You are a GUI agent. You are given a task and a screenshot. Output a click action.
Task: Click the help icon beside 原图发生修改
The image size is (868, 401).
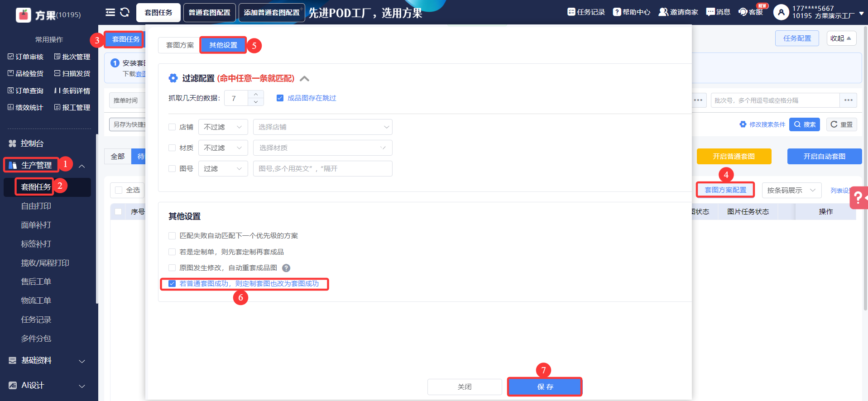pos(286,268)
